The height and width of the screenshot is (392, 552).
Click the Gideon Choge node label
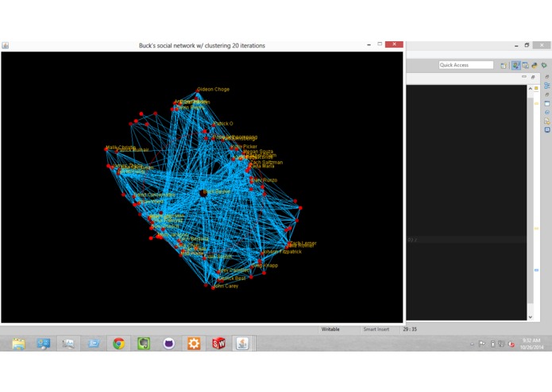pos(213,90)
